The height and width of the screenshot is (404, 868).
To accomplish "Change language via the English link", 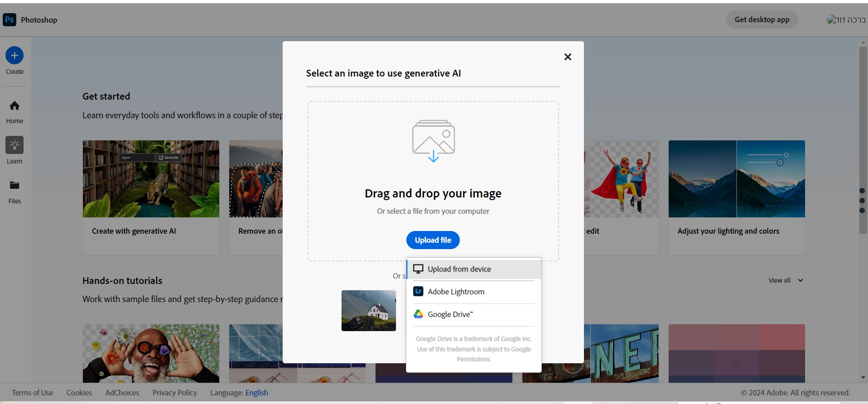I will [257, 393].
